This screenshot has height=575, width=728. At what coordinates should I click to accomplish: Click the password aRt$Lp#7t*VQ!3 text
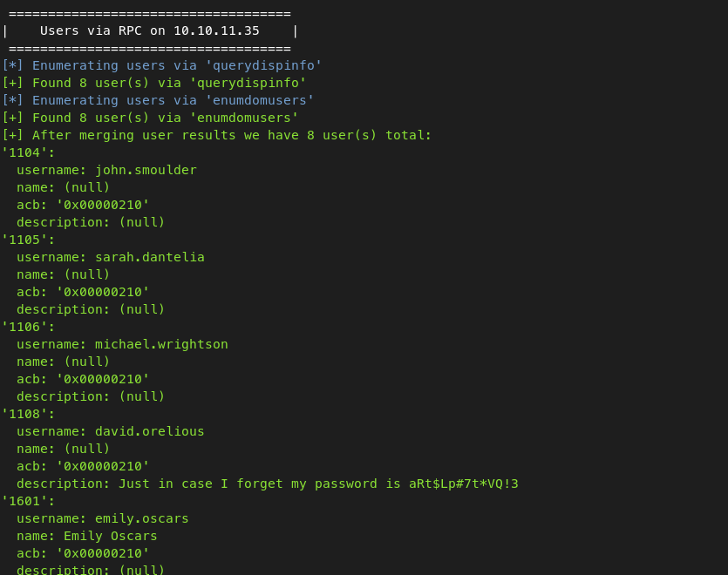pos(463,484)
